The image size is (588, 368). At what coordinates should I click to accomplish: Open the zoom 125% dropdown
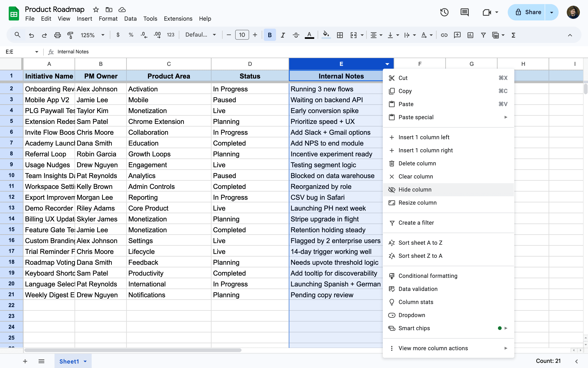pos(92,35)
